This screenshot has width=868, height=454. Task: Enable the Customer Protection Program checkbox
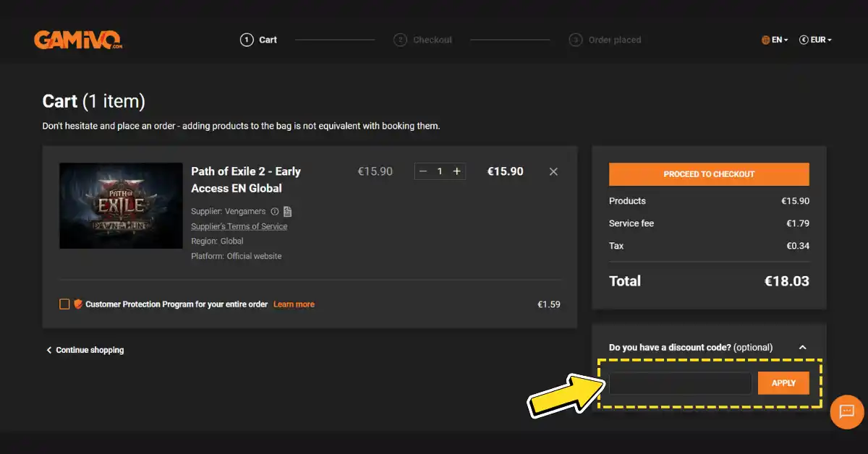coord(64,304)
